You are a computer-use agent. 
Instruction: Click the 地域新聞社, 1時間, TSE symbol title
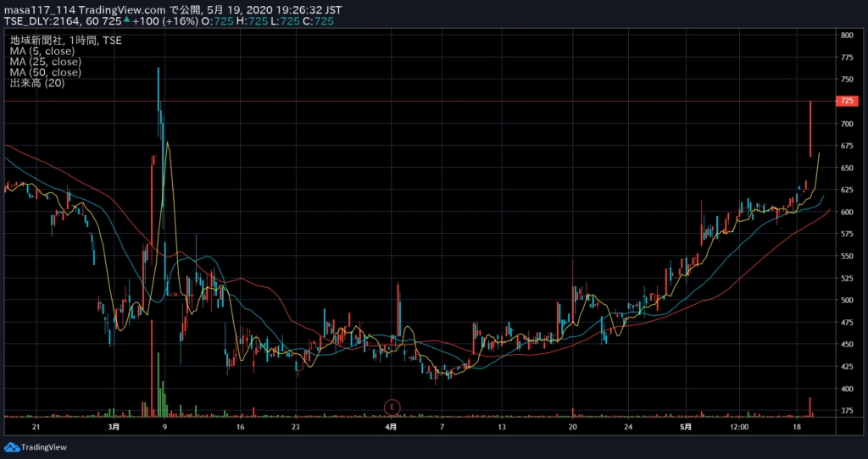click(66, 40)
